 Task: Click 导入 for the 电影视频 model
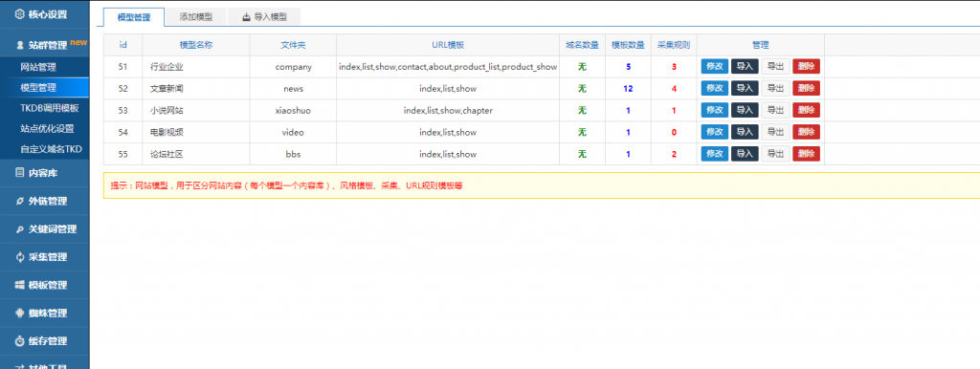click(x=745, y=132)
